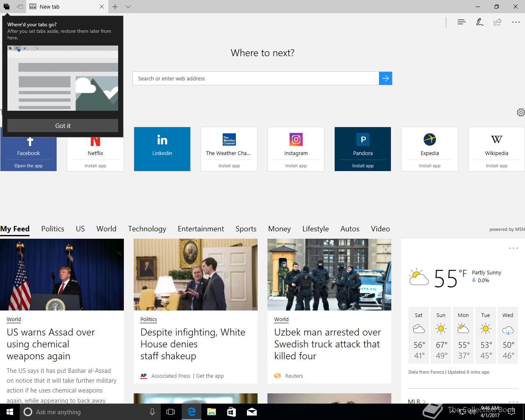
Task: Switch to the Sports feed tab
Action: pyautogui.click(x=246, y=229)
